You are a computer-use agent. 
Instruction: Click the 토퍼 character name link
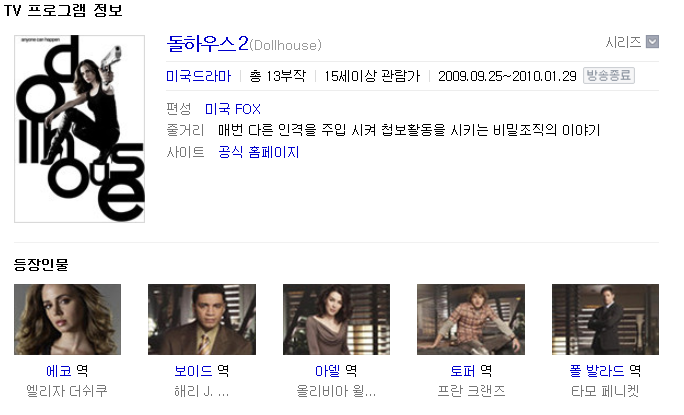point(462,371)
